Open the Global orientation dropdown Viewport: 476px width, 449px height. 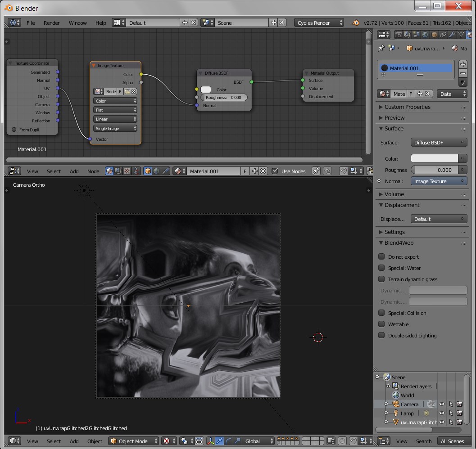pyautogui.click(x=259, y=441)
